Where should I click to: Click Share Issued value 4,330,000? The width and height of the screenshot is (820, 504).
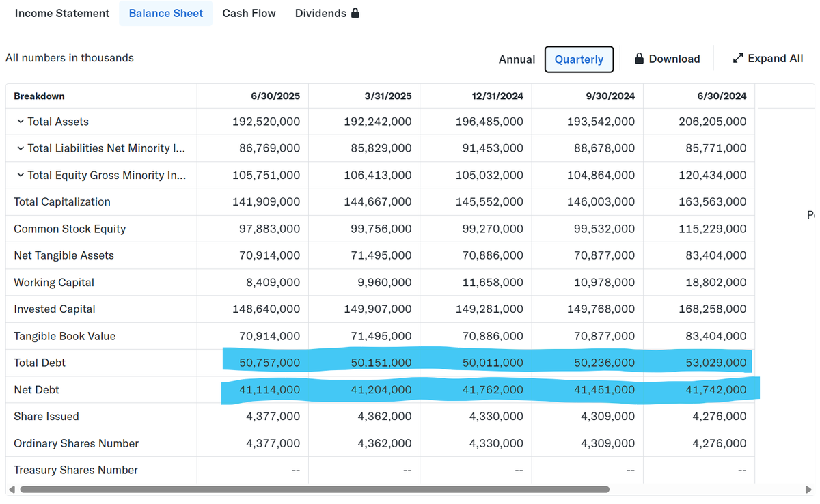click(496, 417)
